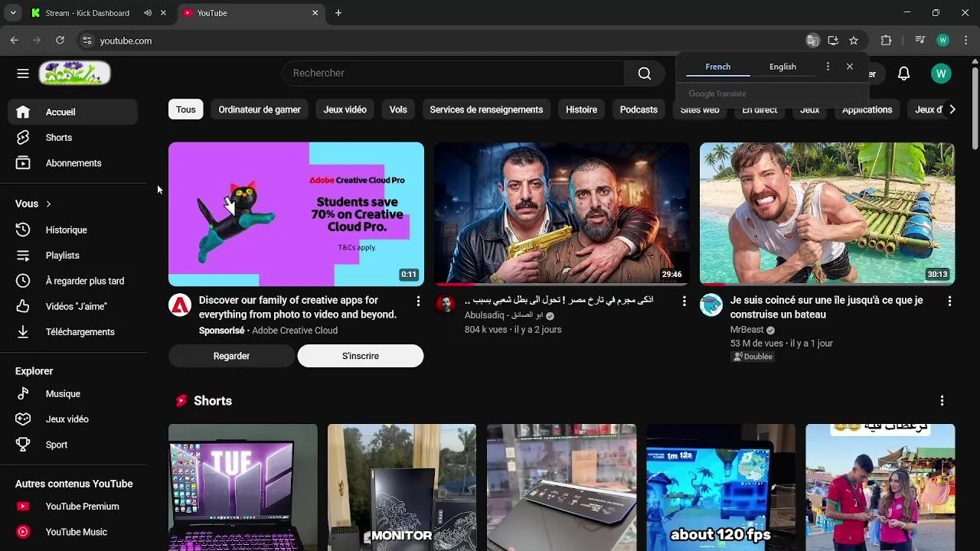The height and width of the screenshot is (551, 980).
Task: Click the Regarder button on ad
Action: pos(231,356)
